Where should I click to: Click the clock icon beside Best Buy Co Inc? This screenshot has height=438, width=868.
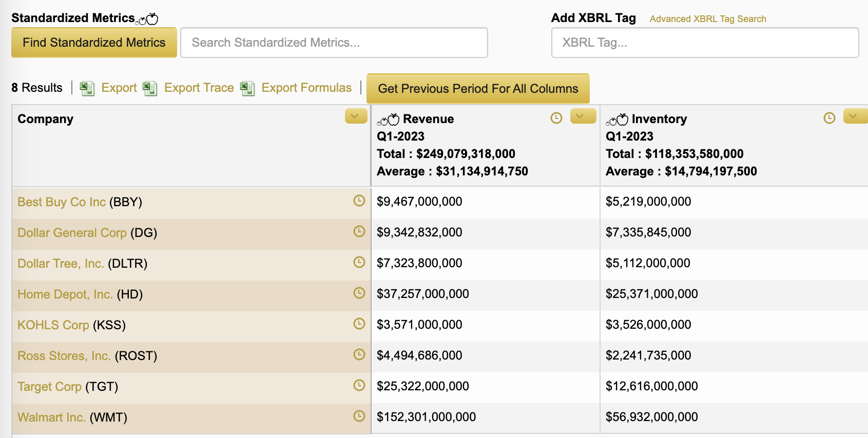pyautogui.click(x=359, y=201)
